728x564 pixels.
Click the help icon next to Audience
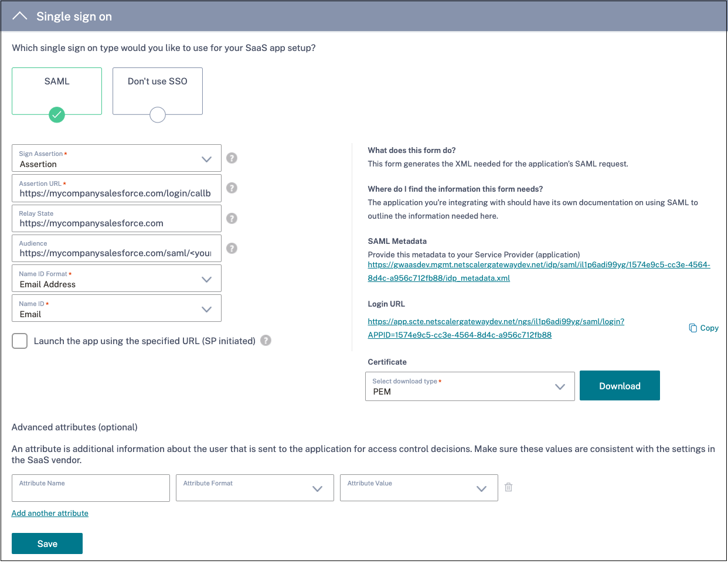tap(232, 249)
